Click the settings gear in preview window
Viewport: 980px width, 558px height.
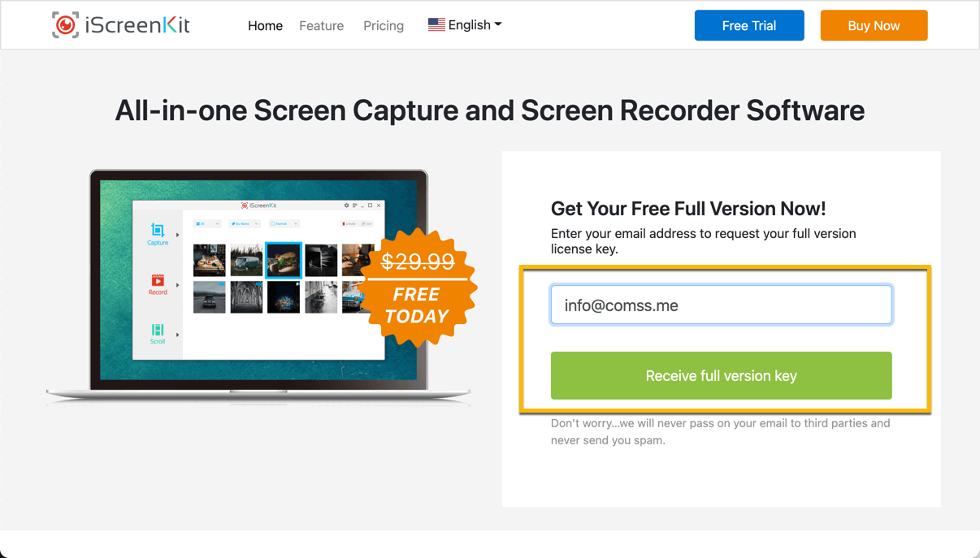(x=346, y=205)
